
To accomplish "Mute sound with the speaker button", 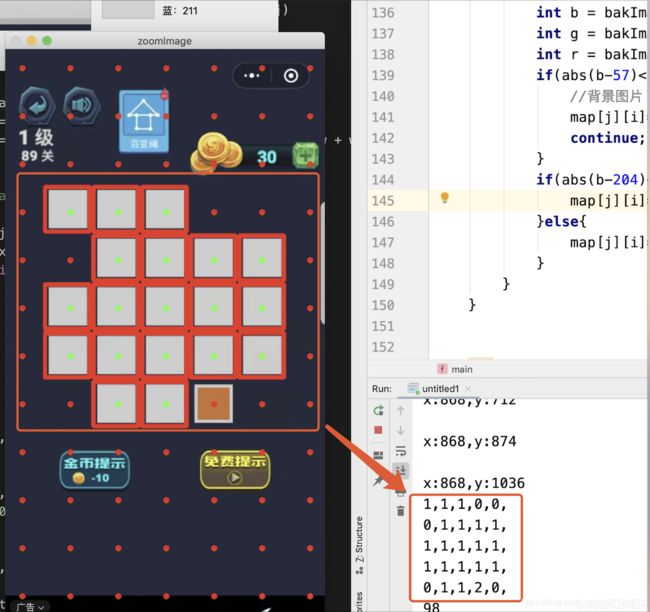I will click(82, 106).
